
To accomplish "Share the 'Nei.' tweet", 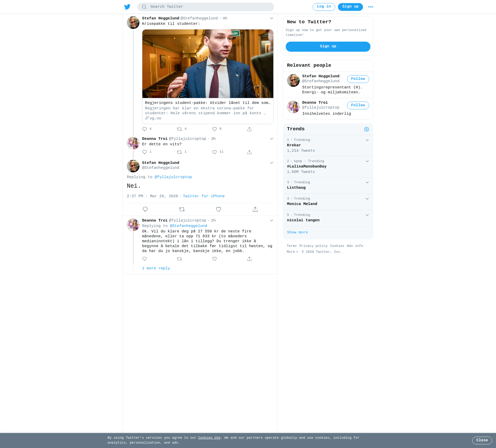I will tap(255, 209).
